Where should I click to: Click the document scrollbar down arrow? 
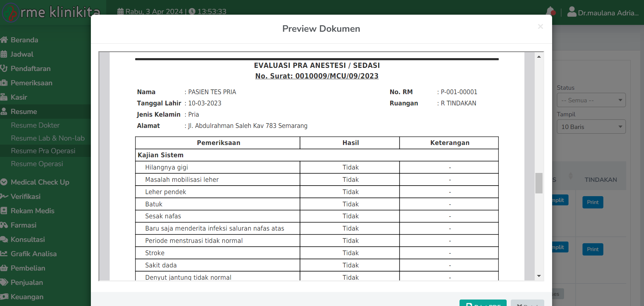539,276
